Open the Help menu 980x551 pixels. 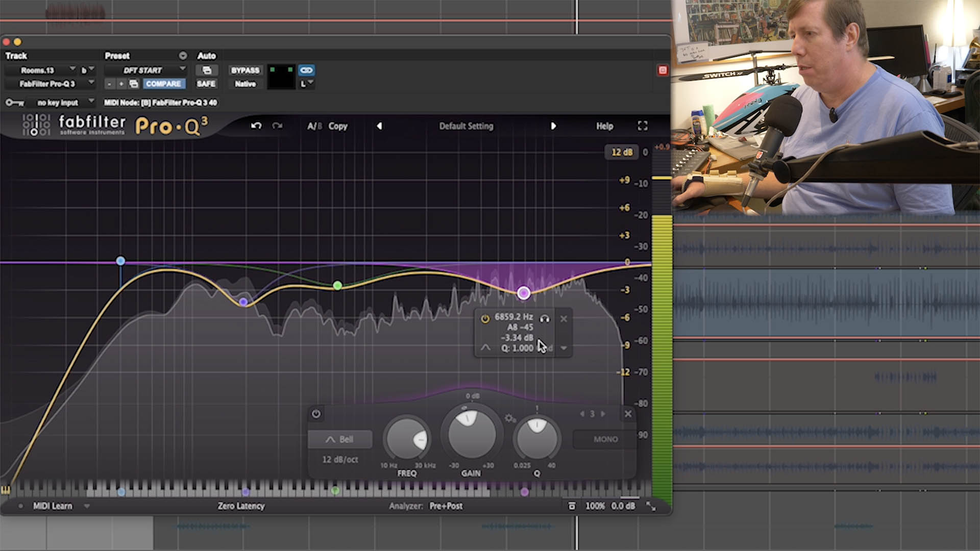[x=604, y=126]
